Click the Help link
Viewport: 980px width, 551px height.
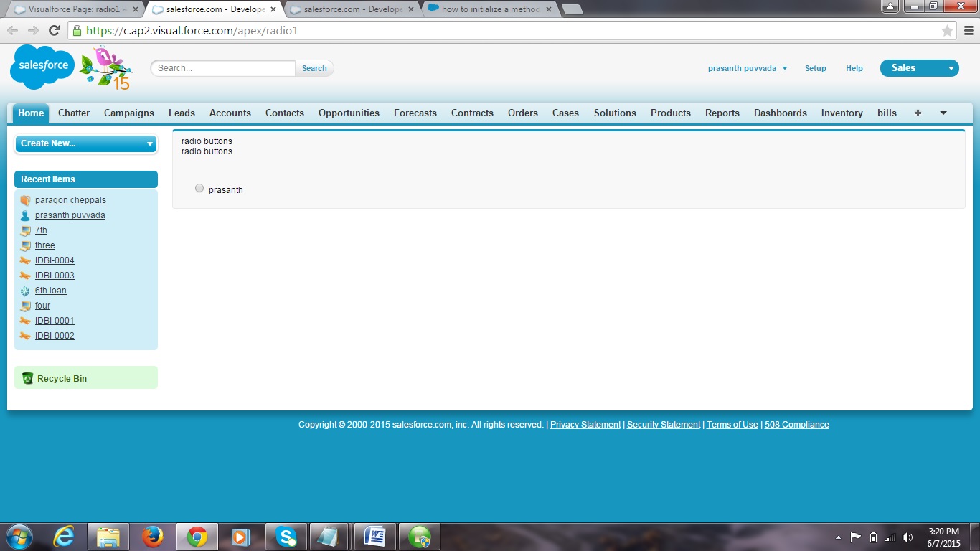[x=854, y=68]
